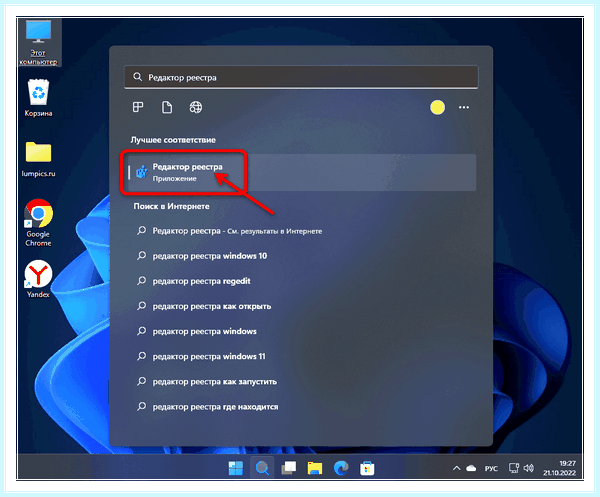
Task: Select suggestion "редактор реестра как открыть"
Action: tap(212, 306)
